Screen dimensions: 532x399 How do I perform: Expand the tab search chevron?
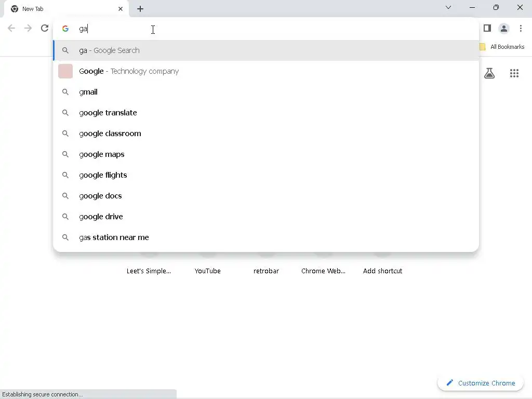(448, 7)
